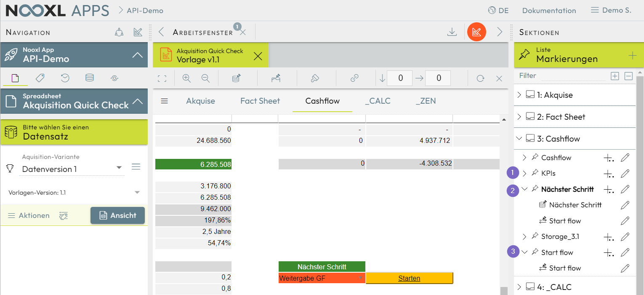Click the X icon at the toolbar's end
This screenshot has width=644, height=295.
point(499,78)
